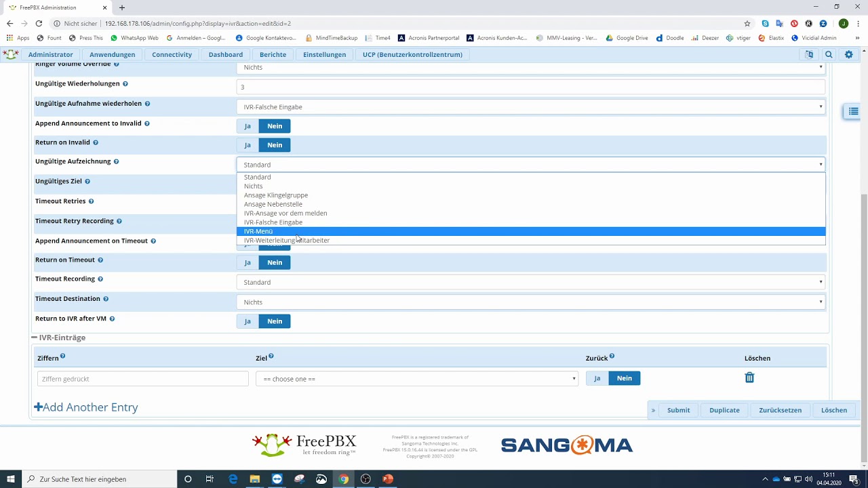Image resolution: width=868 pixels, height=488 pixels.
Task: Open PowerPoint from the taskbar
Action: pyautogui.click(x=388, y=479)
